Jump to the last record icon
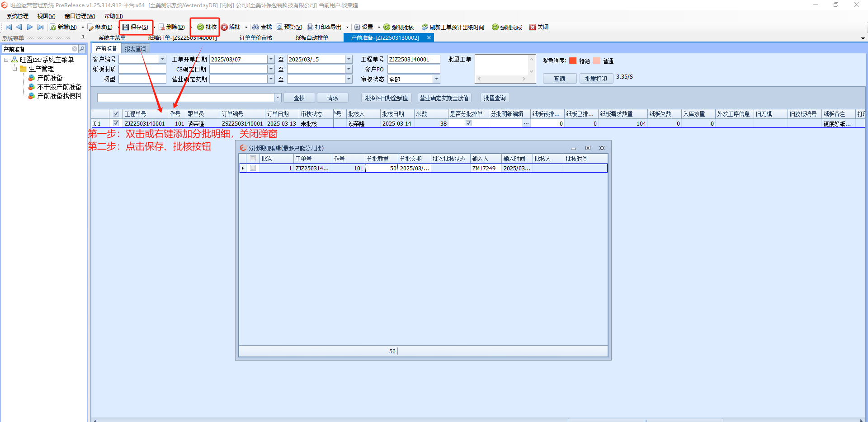This screenshot has width=868, height=422. [x=41, y=27]
